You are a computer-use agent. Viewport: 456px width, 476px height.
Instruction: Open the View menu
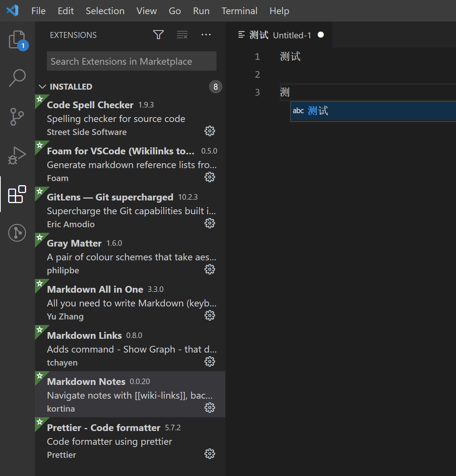tap(147, 11)
